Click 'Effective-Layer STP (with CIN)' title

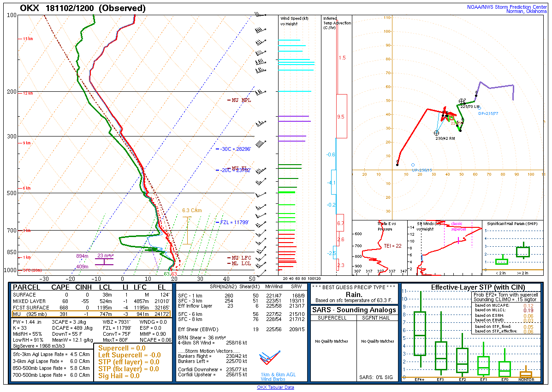click(x=478, y=287)
